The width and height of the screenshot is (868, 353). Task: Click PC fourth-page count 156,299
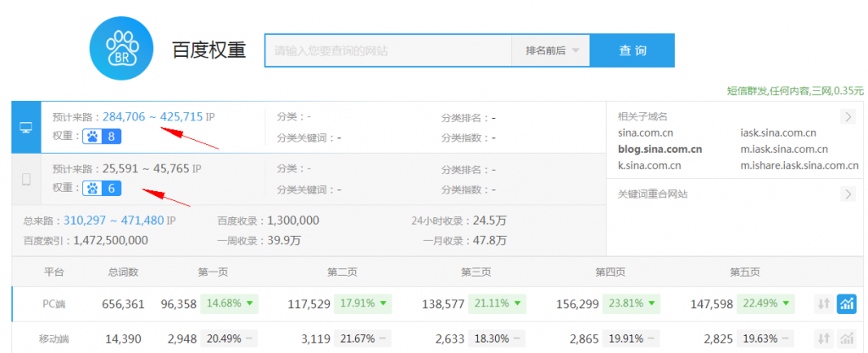tap(576, 305)
